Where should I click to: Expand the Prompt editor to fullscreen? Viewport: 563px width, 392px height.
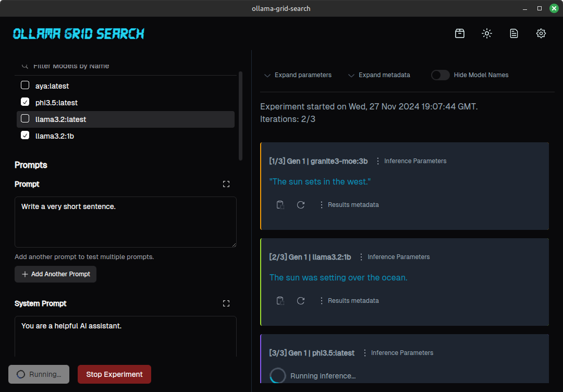click(226, 184)
